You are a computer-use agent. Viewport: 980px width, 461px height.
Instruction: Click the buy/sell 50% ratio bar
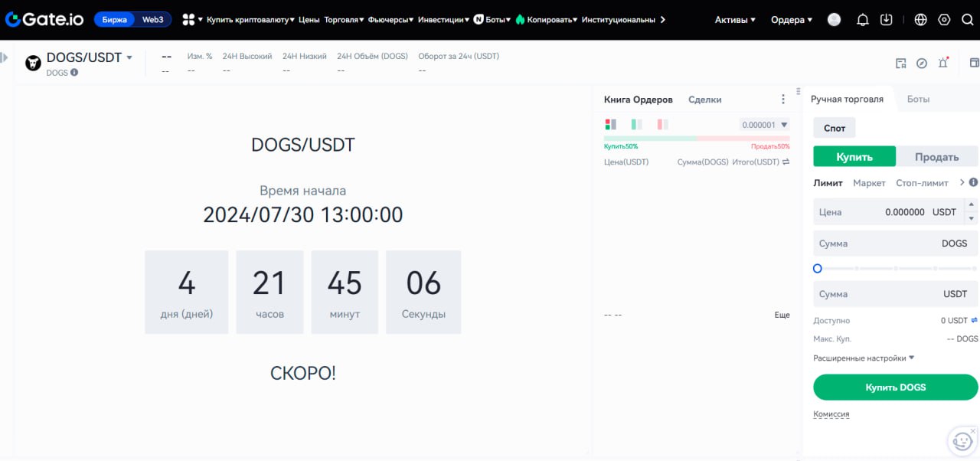[697, 139]
